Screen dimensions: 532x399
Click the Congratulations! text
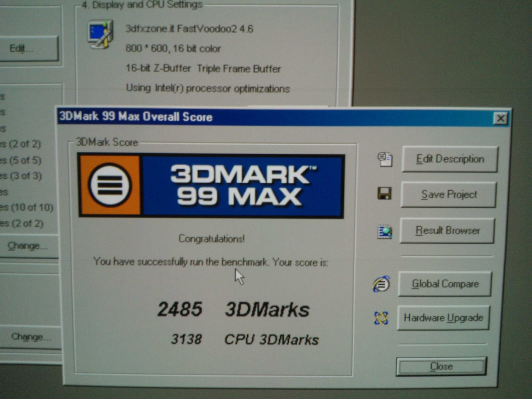pos(212,239)
